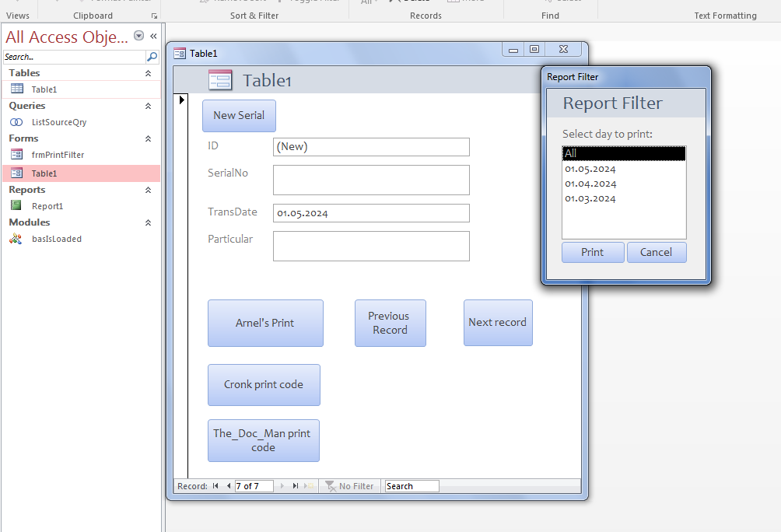Open Report1 in the navigation pane
Screen dimensions: 781x532
47,206
